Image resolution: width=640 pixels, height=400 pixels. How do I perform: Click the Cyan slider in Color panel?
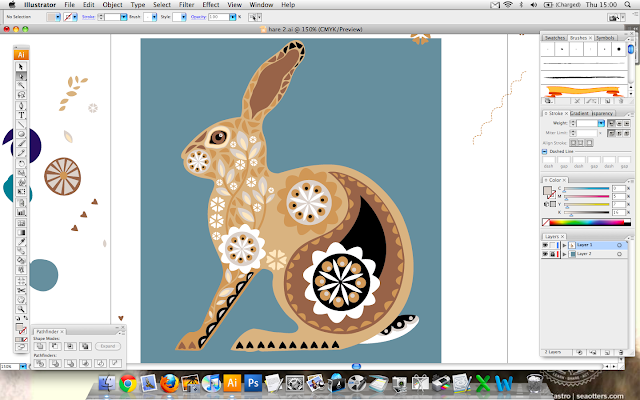(x=587, y=189)
